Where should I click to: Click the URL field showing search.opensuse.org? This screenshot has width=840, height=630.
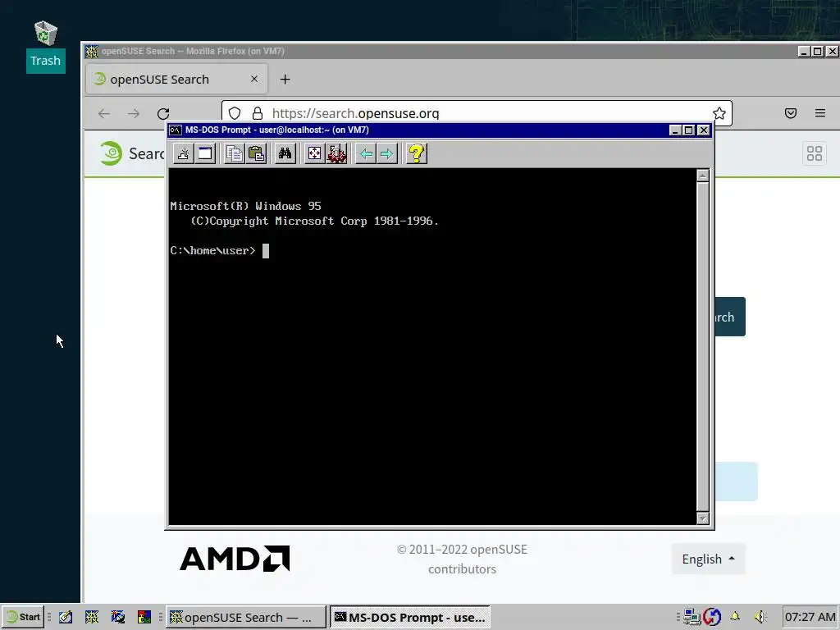click(x=477, y=113)
